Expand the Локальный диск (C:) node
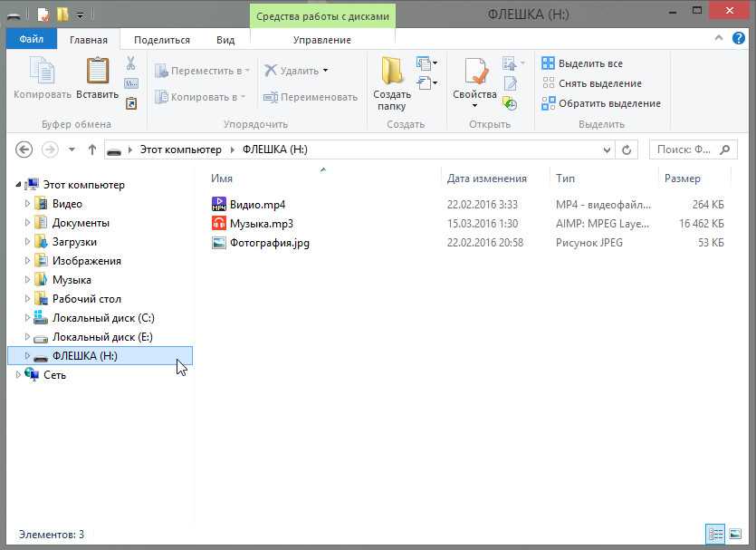Screen dimensions: 756x550 point(27,317)
